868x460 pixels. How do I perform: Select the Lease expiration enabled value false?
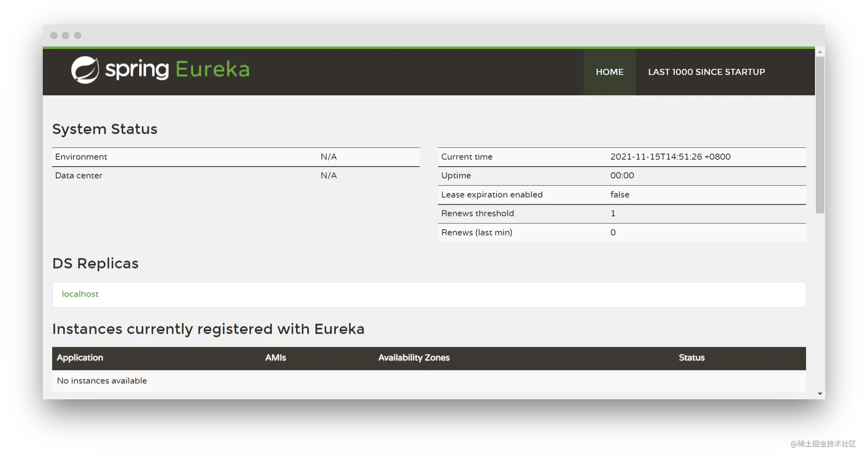[x=619, y=195]
